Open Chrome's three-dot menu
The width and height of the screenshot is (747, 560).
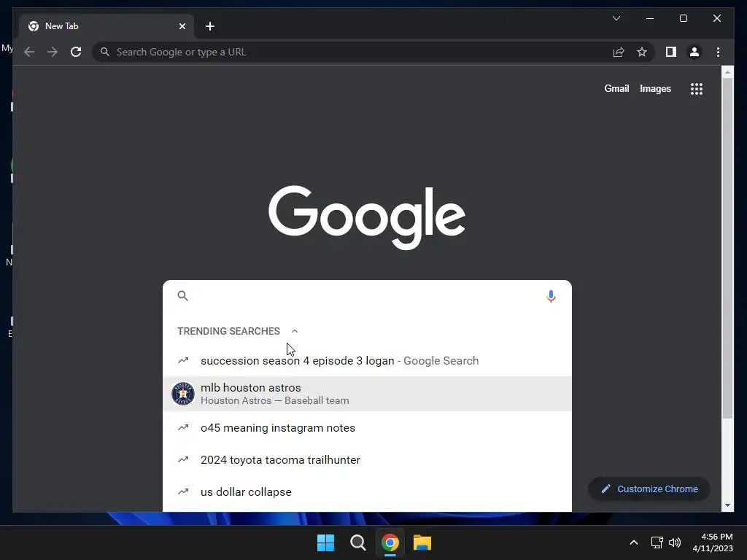pos(718,52)
